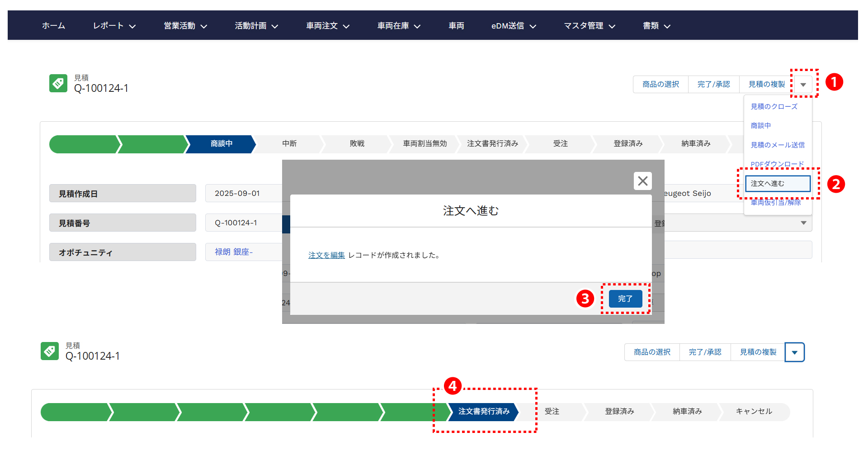
Task: Choose 見積のクローズ in the dropdown menu
Action: (x=774, y=107)
